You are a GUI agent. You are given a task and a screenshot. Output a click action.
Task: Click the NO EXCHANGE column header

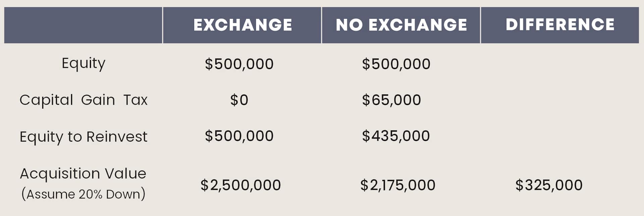[x=401, y=25]
